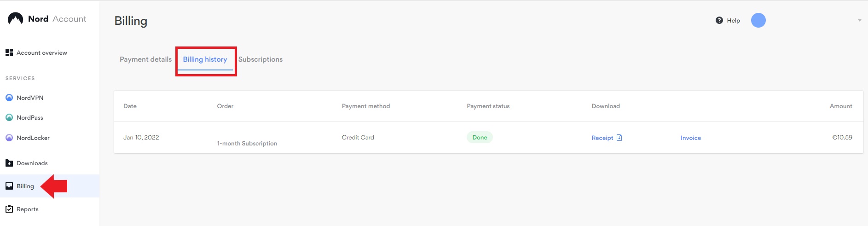Open the blue user avatar circle
Image resolution: width=868 pixels, height=226 pixels.
point(758,20)
